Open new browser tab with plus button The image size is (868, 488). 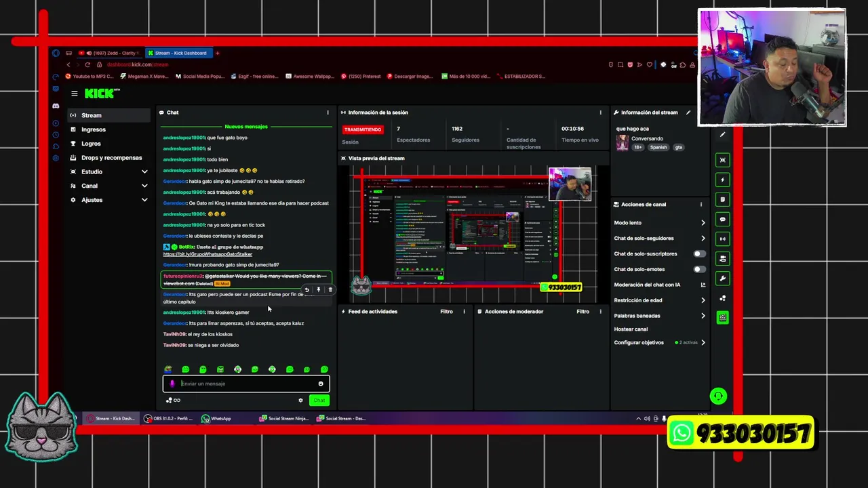[217, 53]
